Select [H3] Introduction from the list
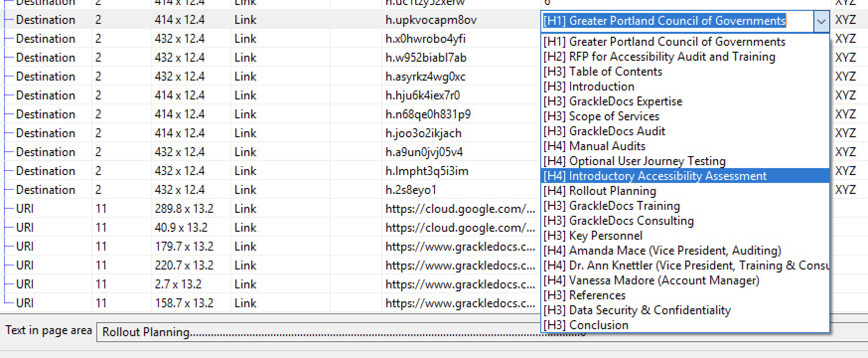 (x=685, y=87)
